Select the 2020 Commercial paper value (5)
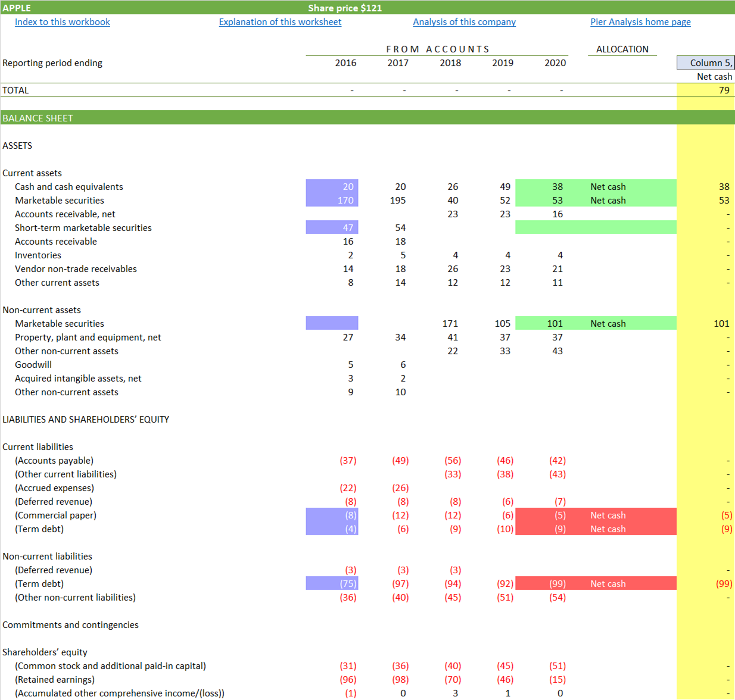735x700 pixels. tap(560, 515)
